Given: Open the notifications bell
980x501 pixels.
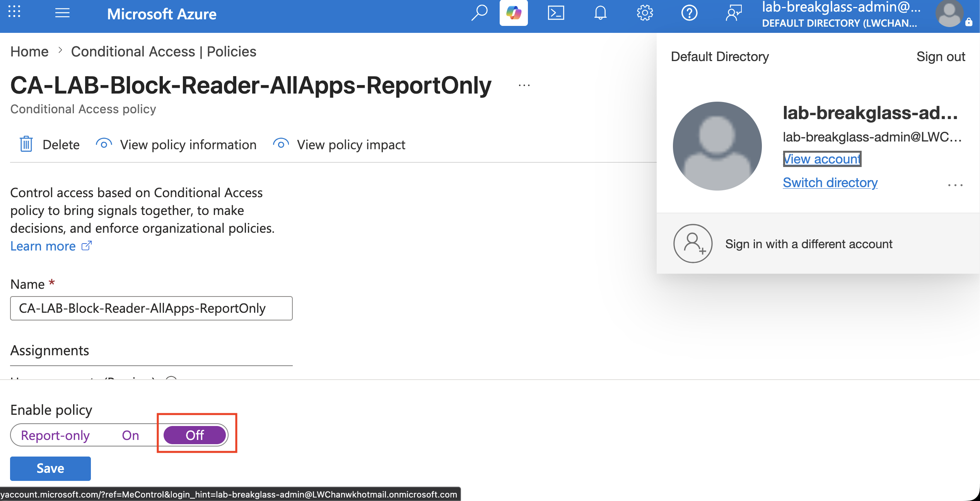Looking at the screenshot, I should click(600, 13).
